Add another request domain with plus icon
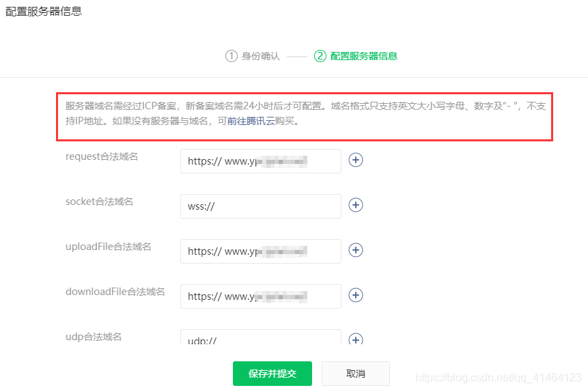This screenshot has height=390, width=588. [x=356, y=160]
